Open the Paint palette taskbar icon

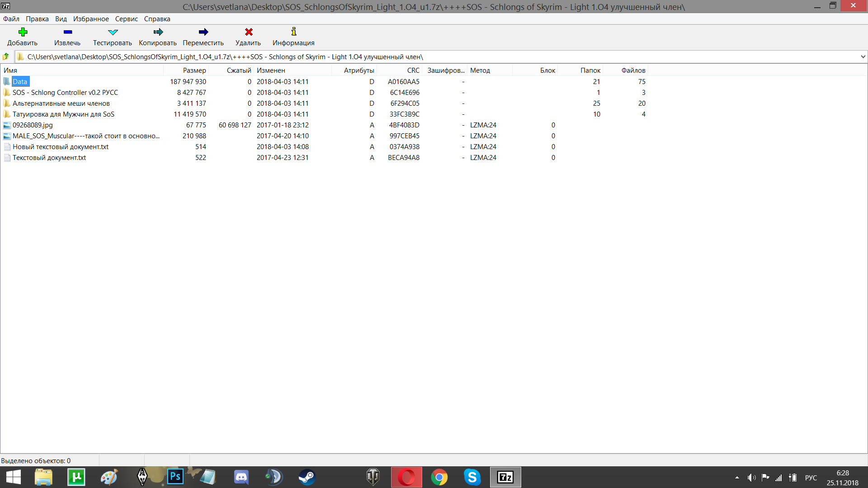(109, 477)
